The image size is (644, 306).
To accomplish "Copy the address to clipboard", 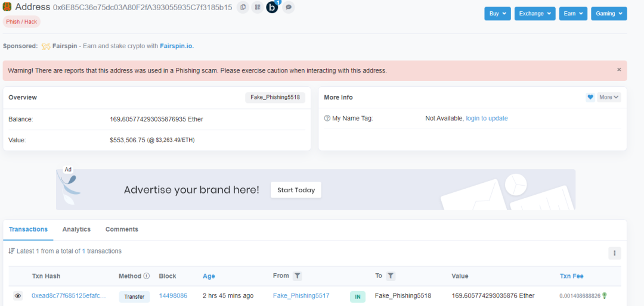I will point(243,7).
